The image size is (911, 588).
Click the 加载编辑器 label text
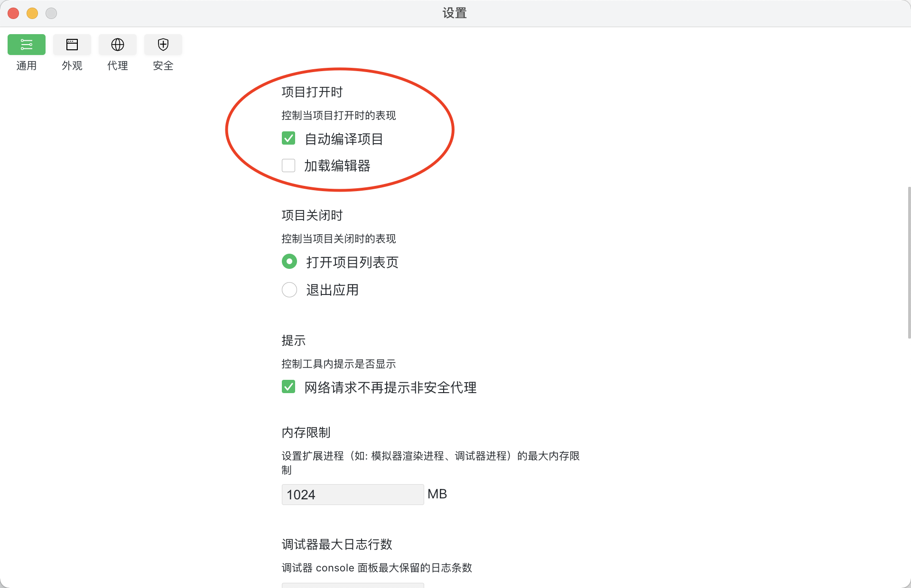coord(337,166)
